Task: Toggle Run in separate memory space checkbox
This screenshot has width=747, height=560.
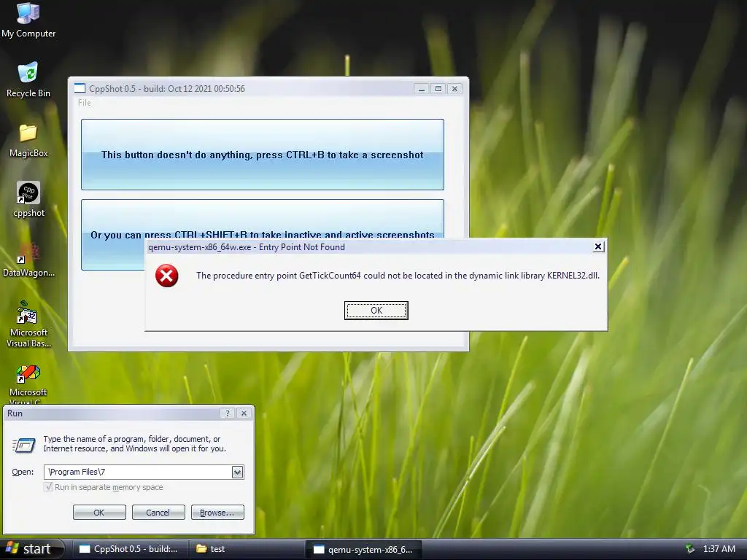Action: (48, 486)
